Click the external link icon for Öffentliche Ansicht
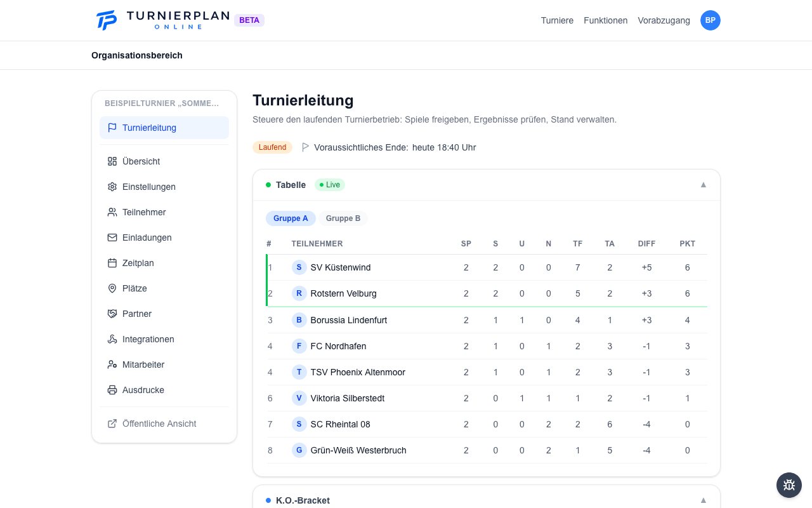The image size is (812, 508). click(x=112, y=424)
